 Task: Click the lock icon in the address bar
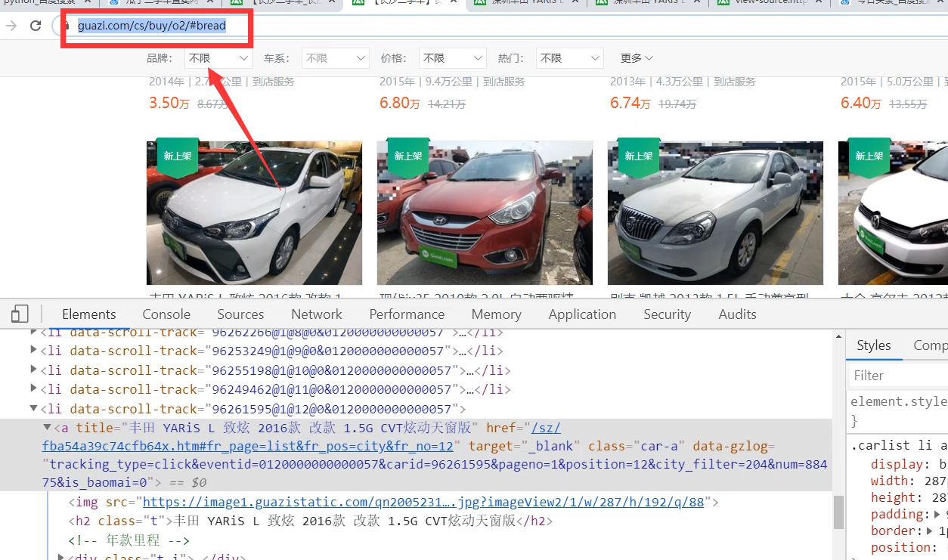(x=64, y=26)
